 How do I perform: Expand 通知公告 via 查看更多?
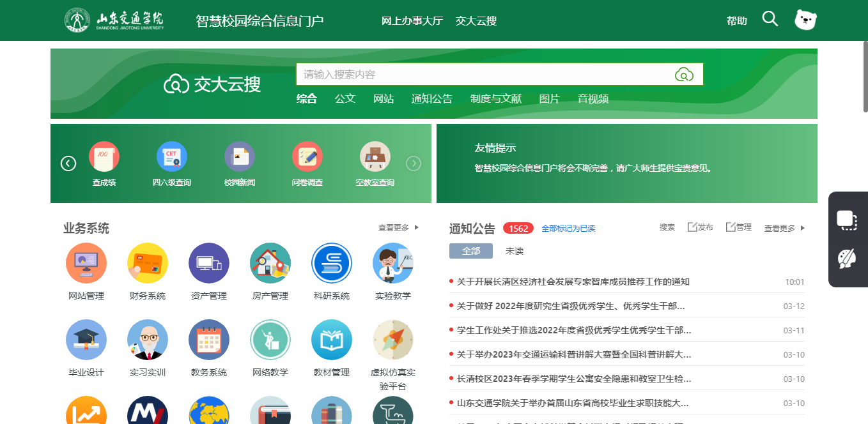784,228
